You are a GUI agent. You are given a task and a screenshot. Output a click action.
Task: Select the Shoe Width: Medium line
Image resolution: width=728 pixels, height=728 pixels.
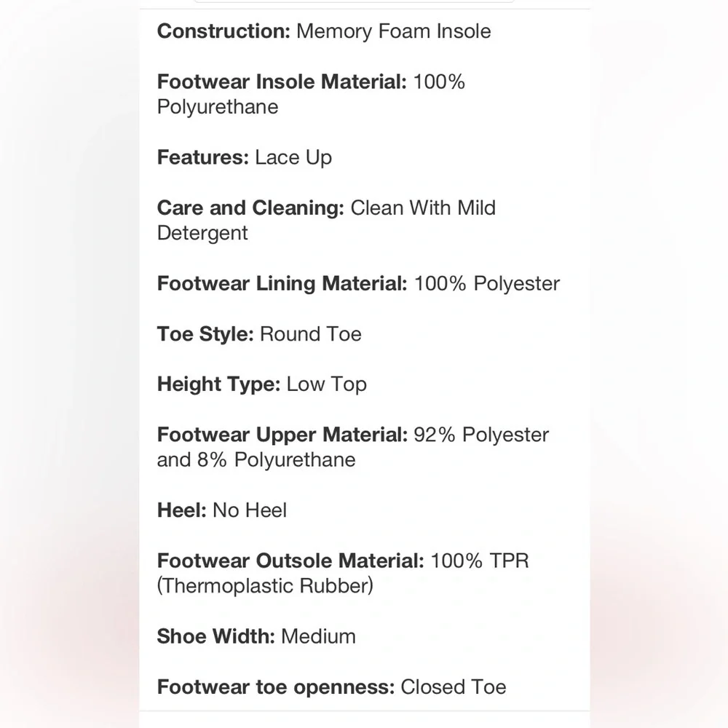point(256,636)
